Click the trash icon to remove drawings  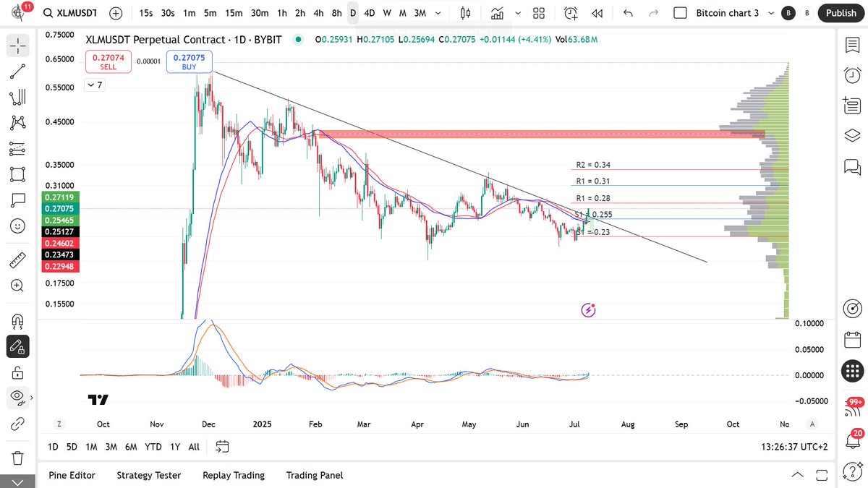coord(17,458)
